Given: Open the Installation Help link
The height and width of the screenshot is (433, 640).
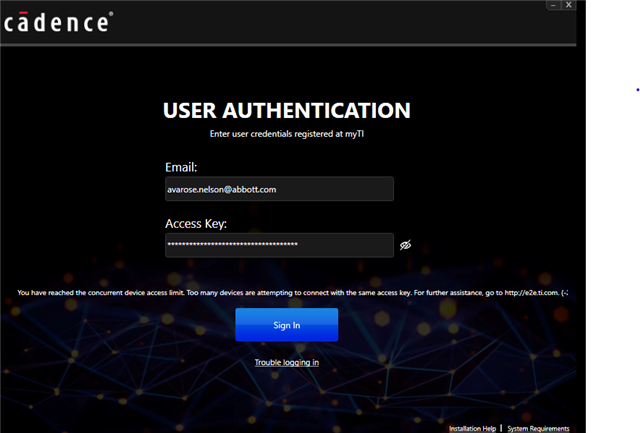Looking at the screenshot, I should [472, 429].
